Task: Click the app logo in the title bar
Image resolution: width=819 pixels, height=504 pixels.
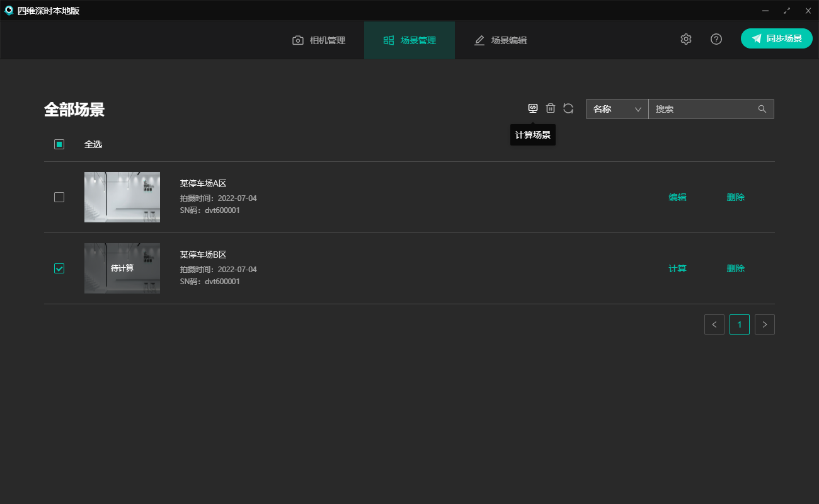Action: pyautogui.click(x=9, y=11)
